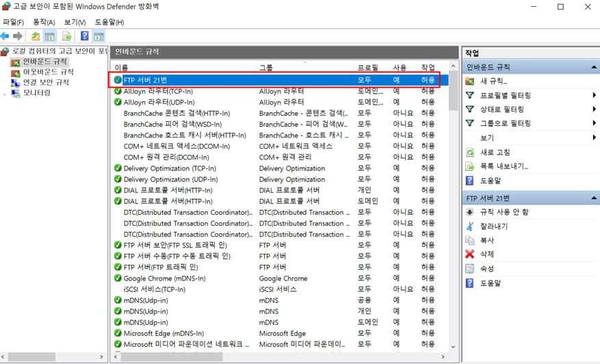Click the 새로 고침 refresh icon
This screenshot has width=600, height=364.
470,153
